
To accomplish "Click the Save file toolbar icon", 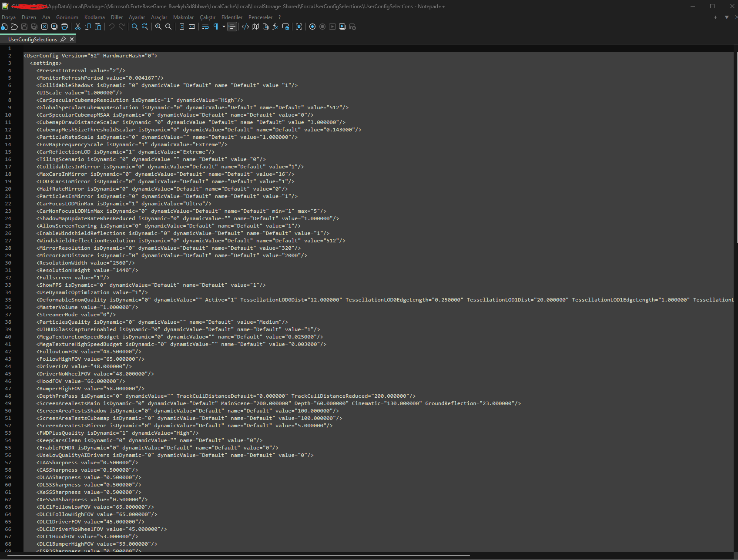I will point(24,27).
